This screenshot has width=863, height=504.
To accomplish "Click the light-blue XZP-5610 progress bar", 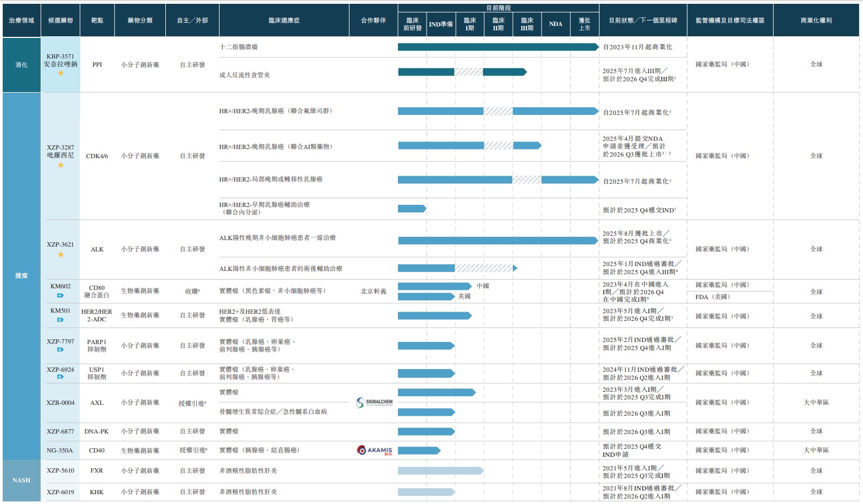I will (440, 471).
